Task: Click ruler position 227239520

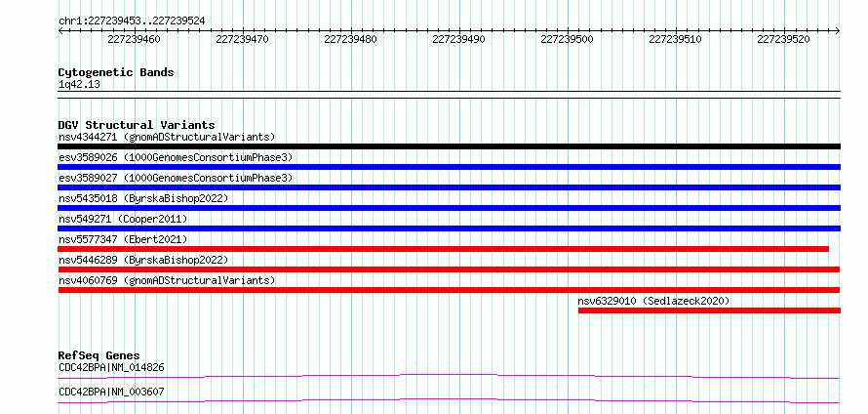Action: 784,39
